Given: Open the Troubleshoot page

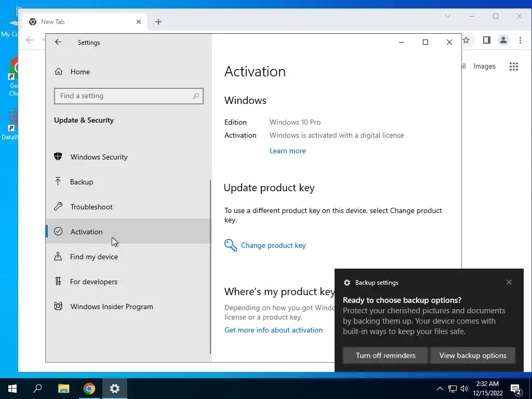Looking at the screenshot, I should pyautogui.click(x=128, y=207).
